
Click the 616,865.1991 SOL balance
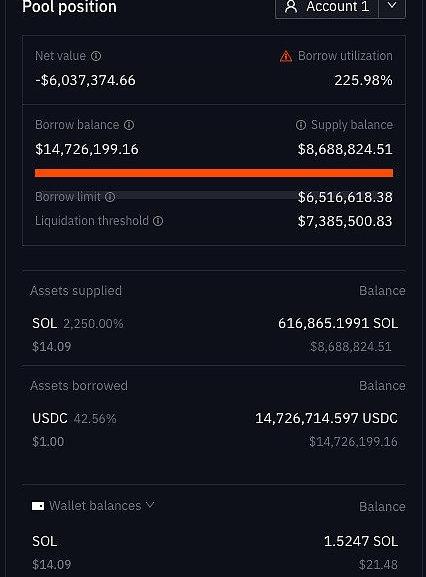(338, 323)
